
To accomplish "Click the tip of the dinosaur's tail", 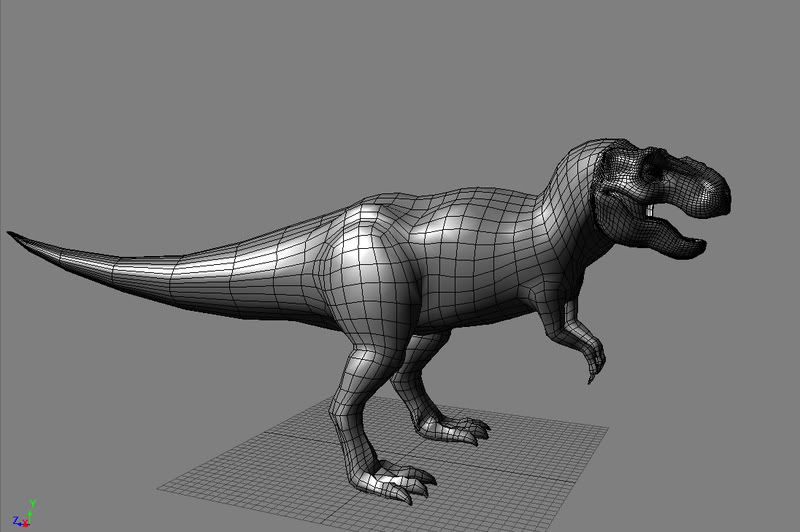I will [12, 235].
